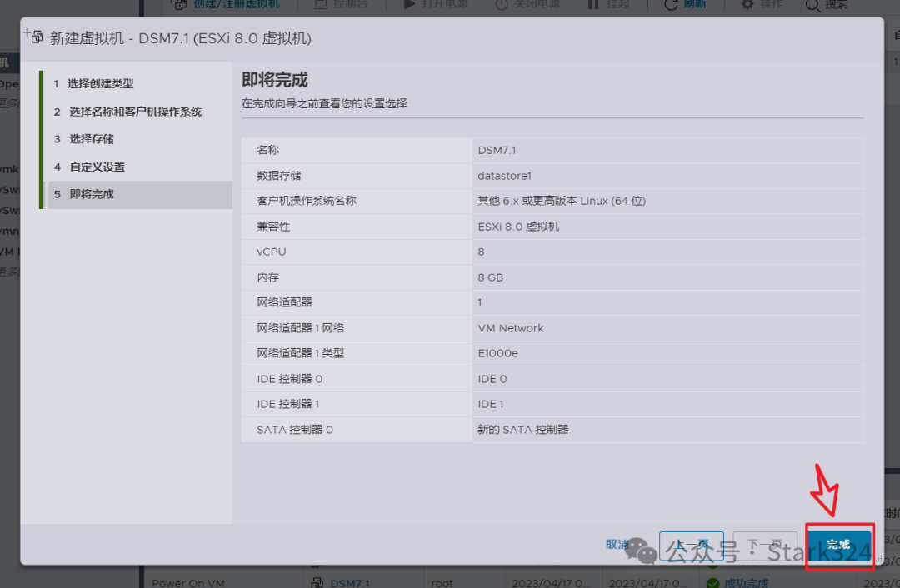
Task: Click the 完成 finish button
Action: click(839, 544)
